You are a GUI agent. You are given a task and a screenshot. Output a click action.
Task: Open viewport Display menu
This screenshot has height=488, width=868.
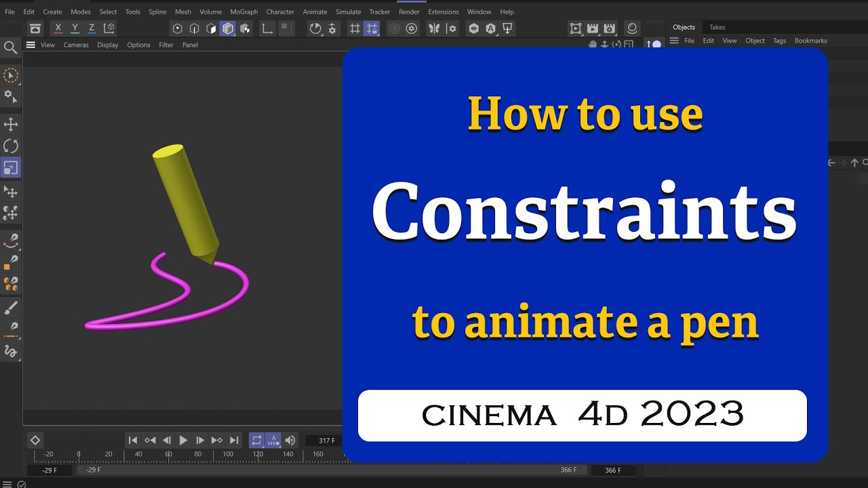(x=108, y=45)
